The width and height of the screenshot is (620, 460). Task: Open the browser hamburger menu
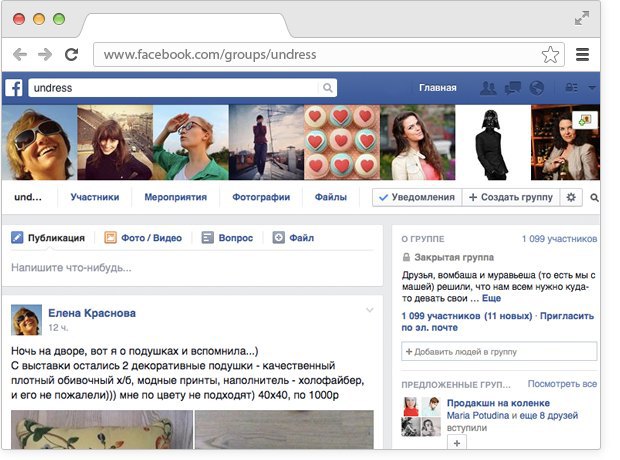tap(582, 54)
